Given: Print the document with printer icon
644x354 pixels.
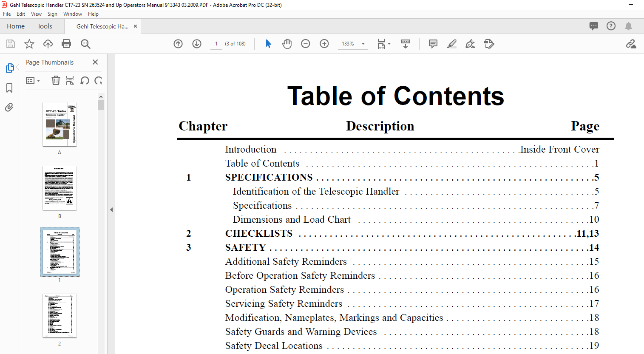Looking at the screenshot, I should [66, 44].
